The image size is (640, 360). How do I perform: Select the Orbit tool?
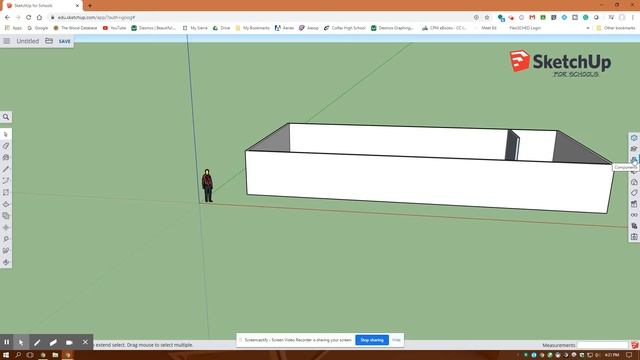pyautogui.click(x=6, y=262)
